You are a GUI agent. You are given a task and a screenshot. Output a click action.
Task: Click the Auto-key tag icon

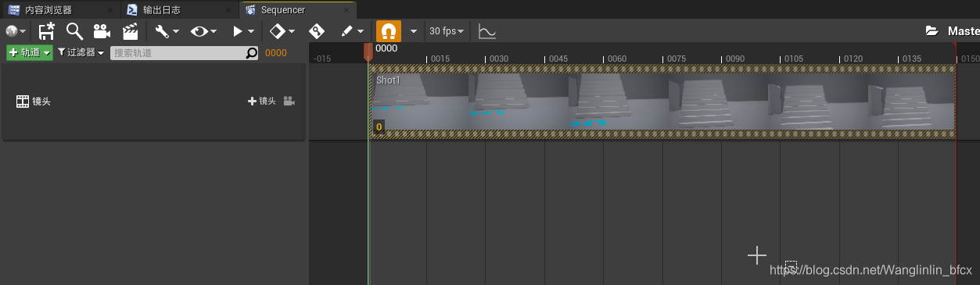[316, 31]
